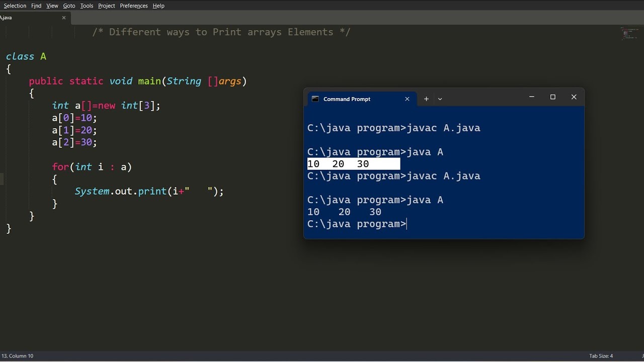Viewport: 644px width, 362px height.
Task: Click the 'a[1]=20;' code line
Action: [x=74, y=130]
